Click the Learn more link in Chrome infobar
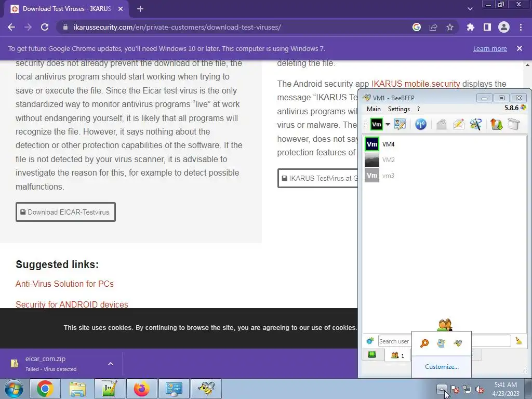The height and width of the screenshot is (399, 532). pyautogui.click(x=490, y=48)
